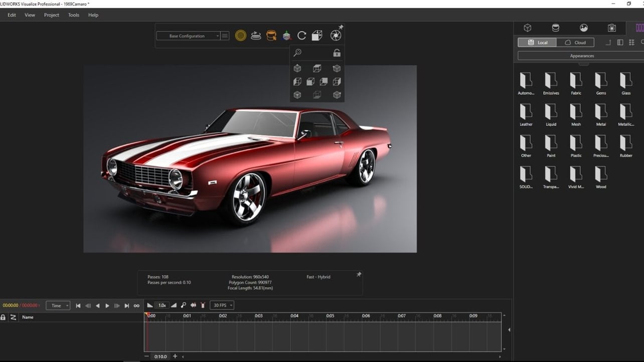
Task: Open the Tools menu
Action: pos(73,15)
